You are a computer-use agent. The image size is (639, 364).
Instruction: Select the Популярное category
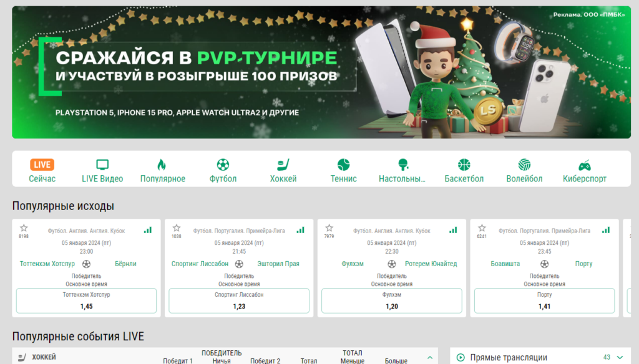[x=163, y=170]
